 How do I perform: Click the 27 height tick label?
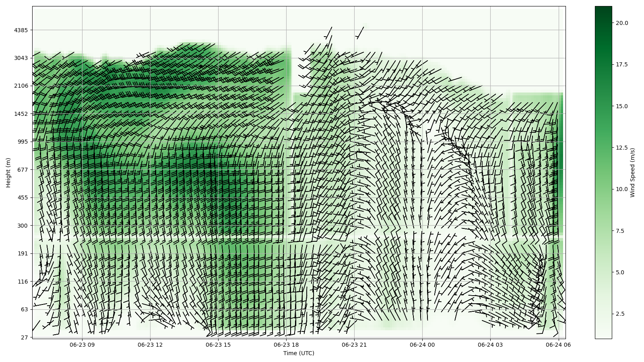(x=25, y=337)
